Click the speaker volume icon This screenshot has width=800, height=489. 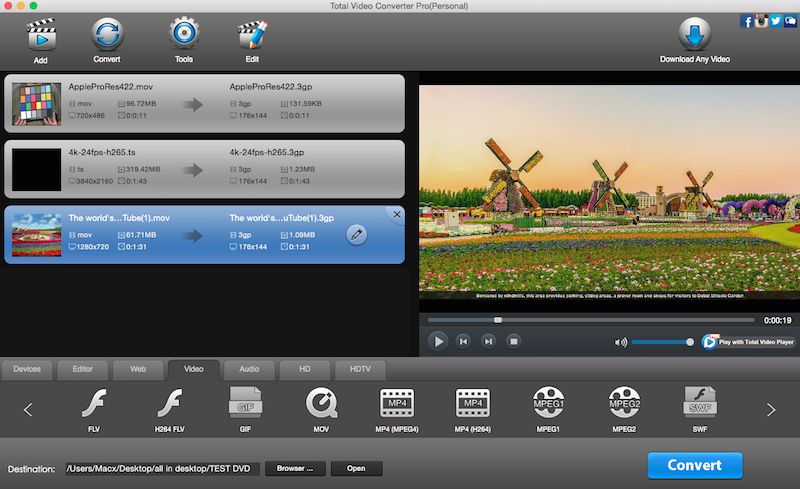pos(620,342)
